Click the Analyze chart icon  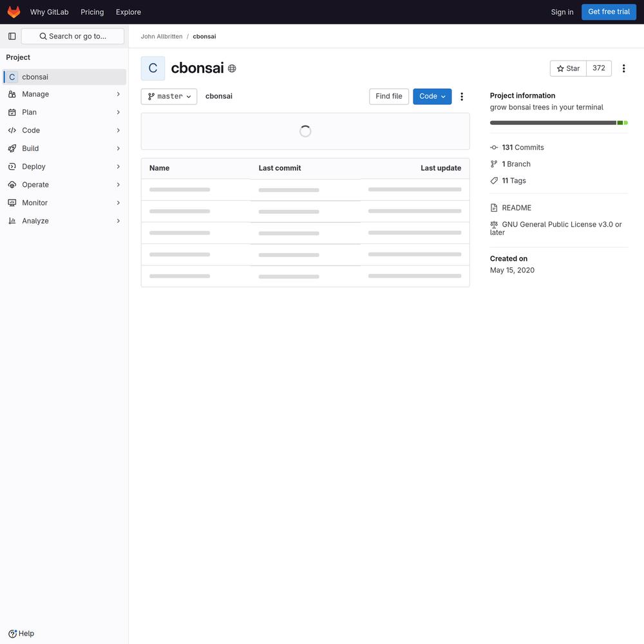[12, 220]
